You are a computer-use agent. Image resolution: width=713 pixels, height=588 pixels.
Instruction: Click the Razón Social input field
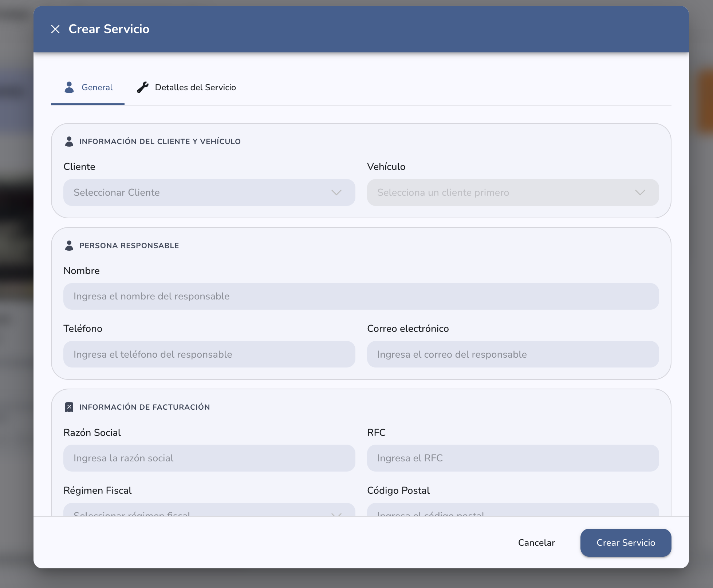[x=209, y=458]
